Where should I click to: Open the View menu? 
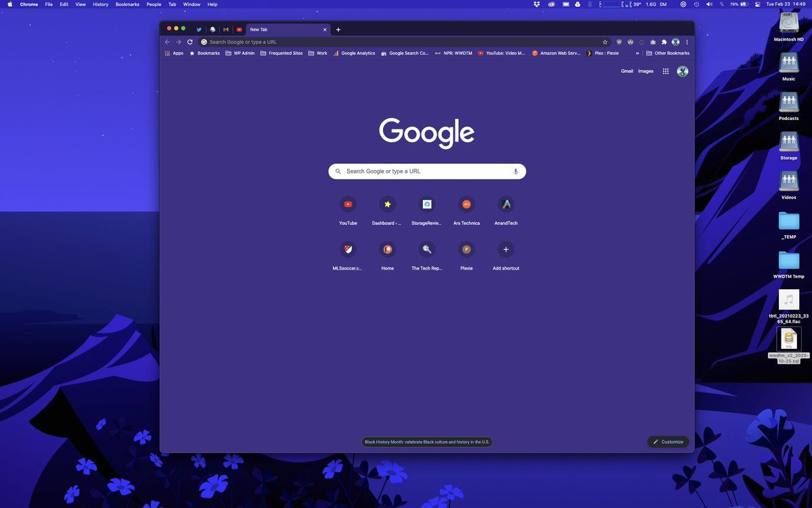click(81, 4)
